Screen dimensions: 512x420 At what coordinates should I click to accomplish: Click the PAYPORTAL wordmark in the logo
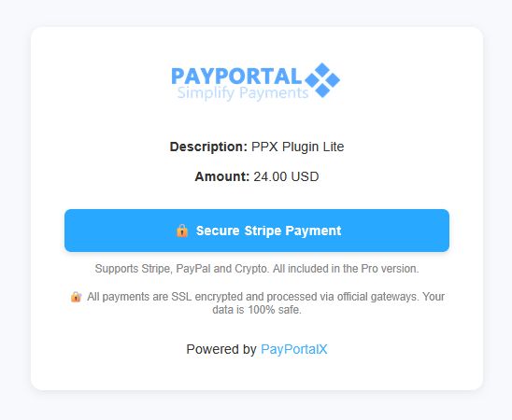236,76
